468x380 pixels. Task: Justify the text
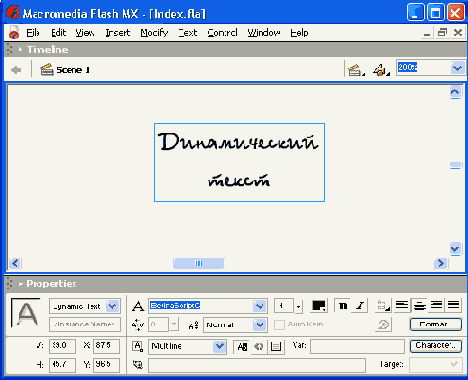[453, 305]
